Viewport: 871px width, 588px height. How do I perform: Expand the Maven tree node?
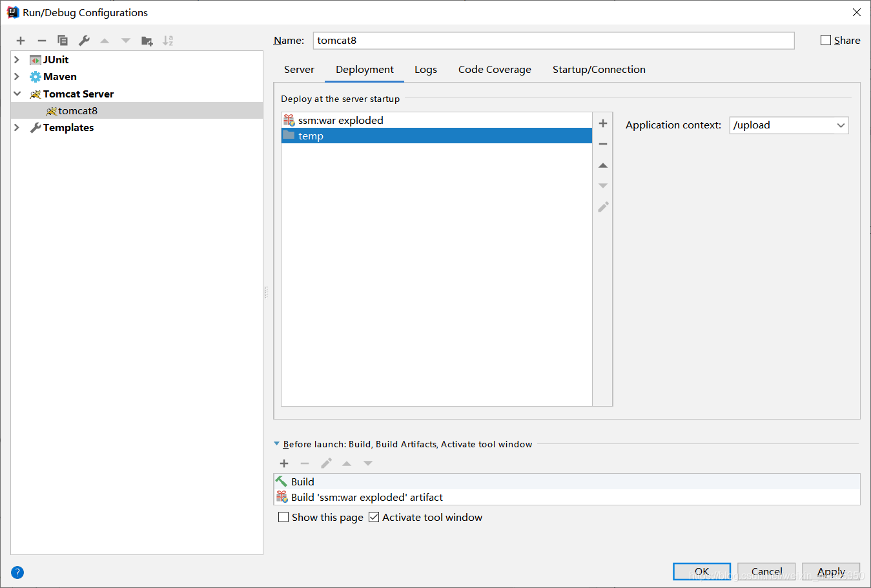tap(17, 77)
